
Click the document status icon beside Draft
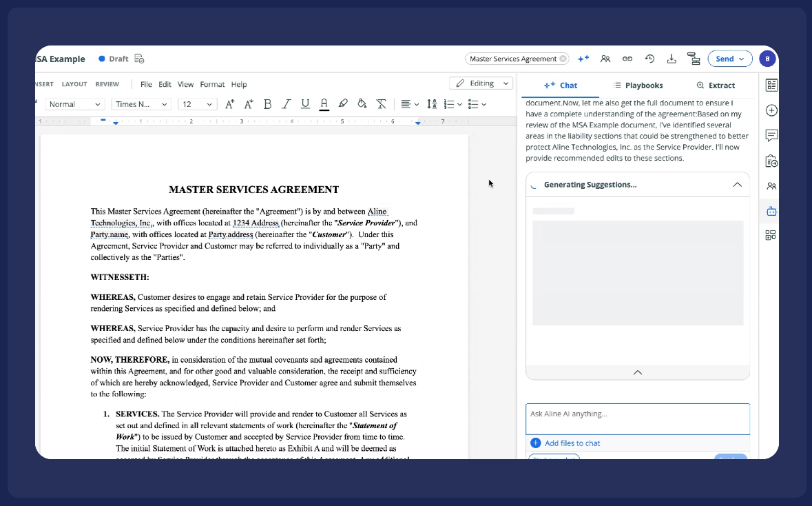(x=139, y=59)
